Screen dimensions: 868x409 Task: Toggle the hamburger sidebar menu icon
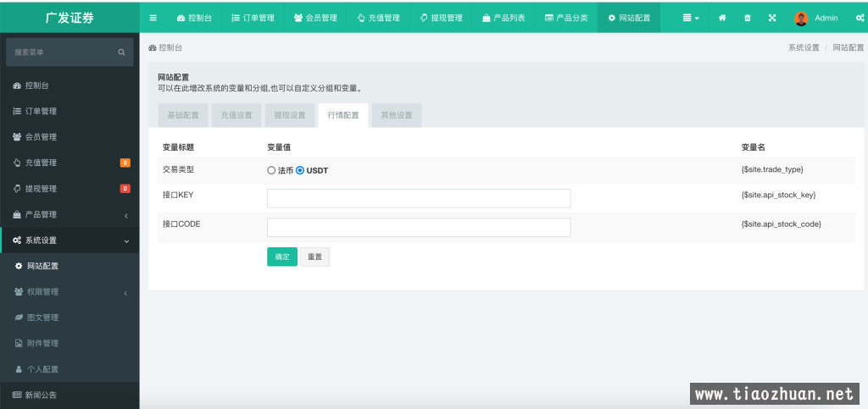153,18
